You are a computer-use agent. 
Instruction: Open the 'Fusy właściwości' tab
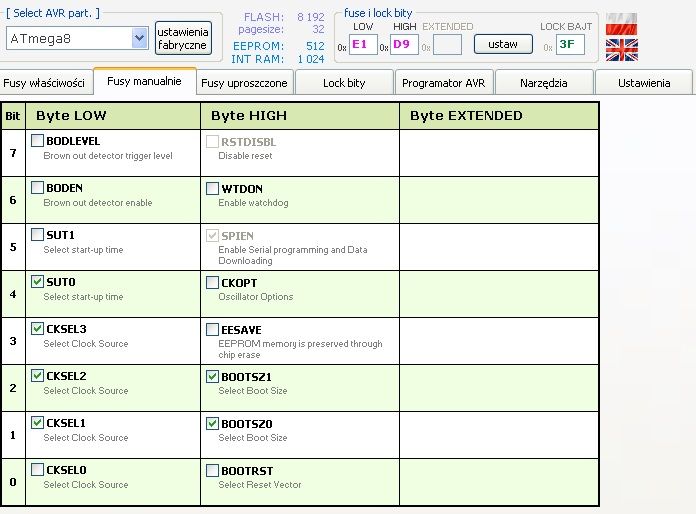pyautogui.click(x=44, y=83)
